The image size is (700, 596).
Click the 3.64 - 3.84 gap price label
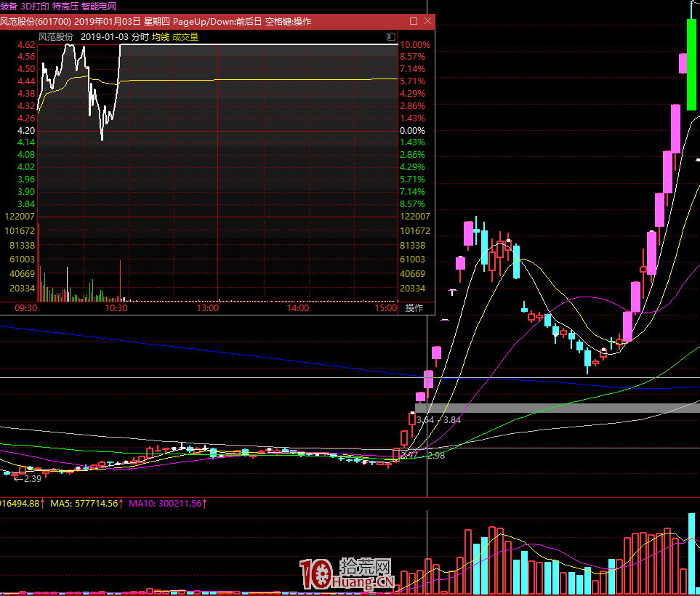click(x=440, y=420)
